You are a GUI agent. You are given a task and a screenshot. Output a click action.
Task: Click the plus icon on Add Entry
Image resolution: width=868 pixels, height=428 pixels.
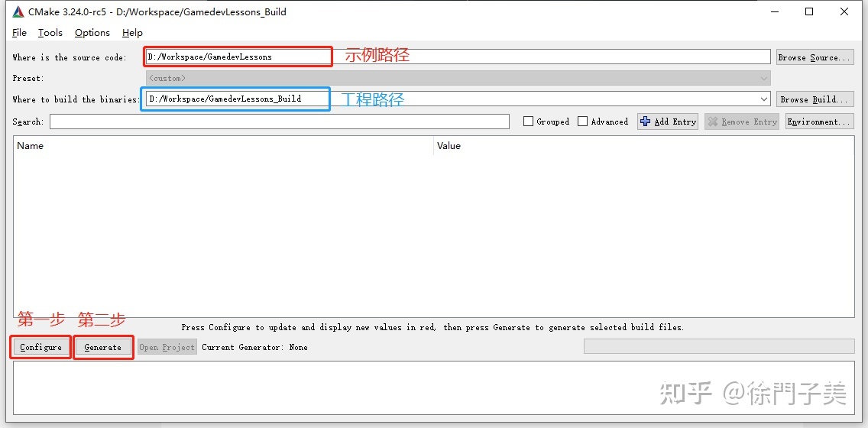pyautogui.click(x=646, y=122)
